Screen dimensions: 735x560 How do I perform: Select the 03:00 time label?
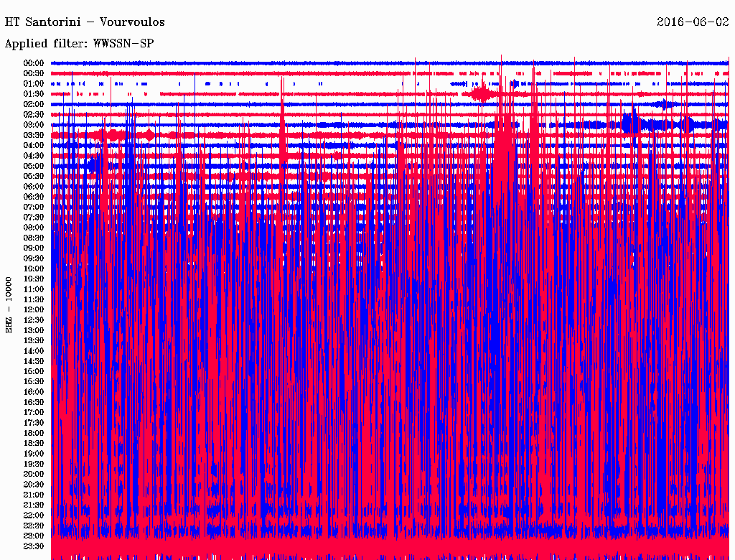coord(34,125)
